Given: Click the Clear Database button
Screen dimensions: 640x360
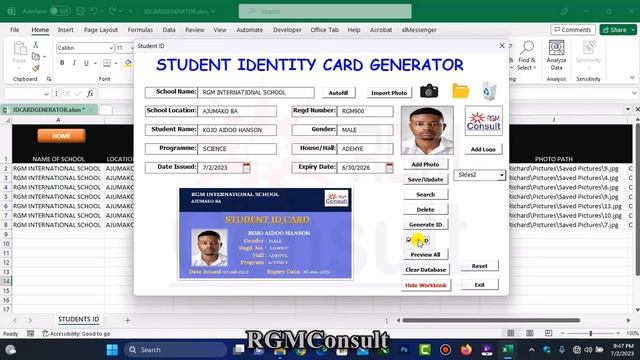Looking at the screenshot, I should point(425,269).
